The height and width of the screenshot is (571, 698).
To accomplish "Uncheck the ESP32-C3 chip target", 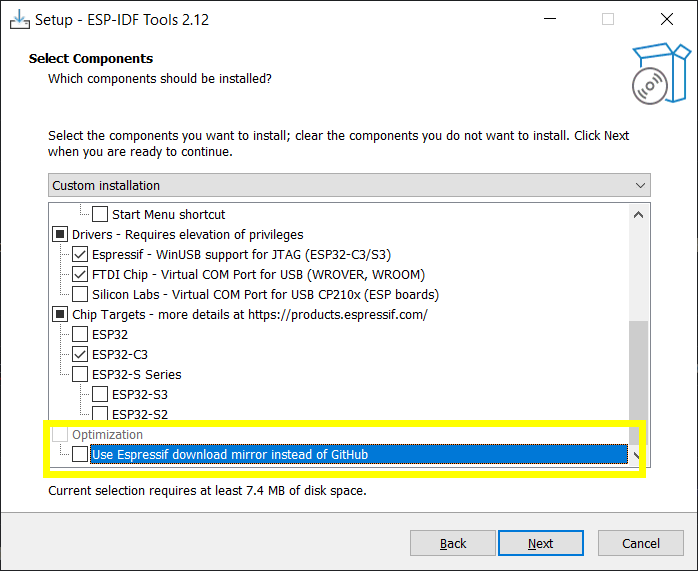I will [80, 354].
